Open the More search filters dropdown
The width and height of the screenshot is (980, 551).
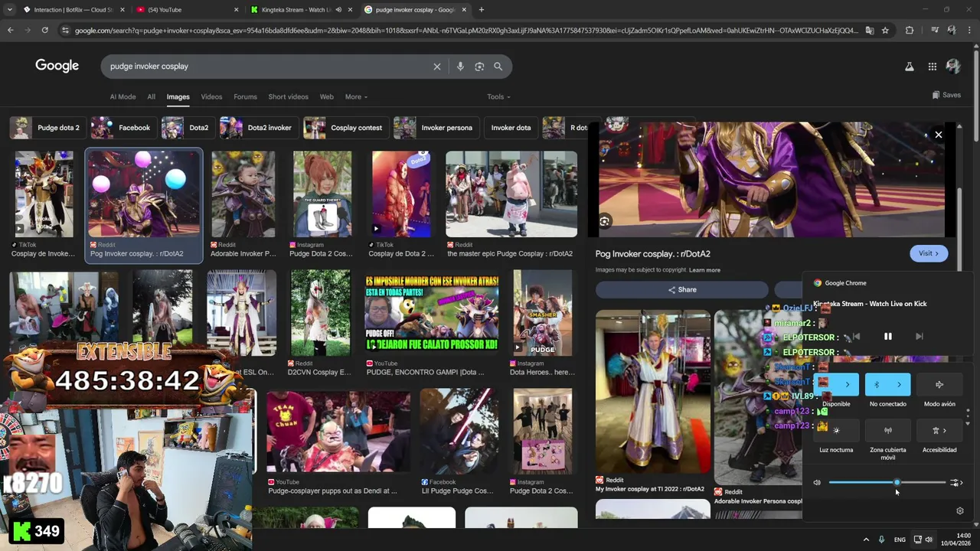(356, 97)
